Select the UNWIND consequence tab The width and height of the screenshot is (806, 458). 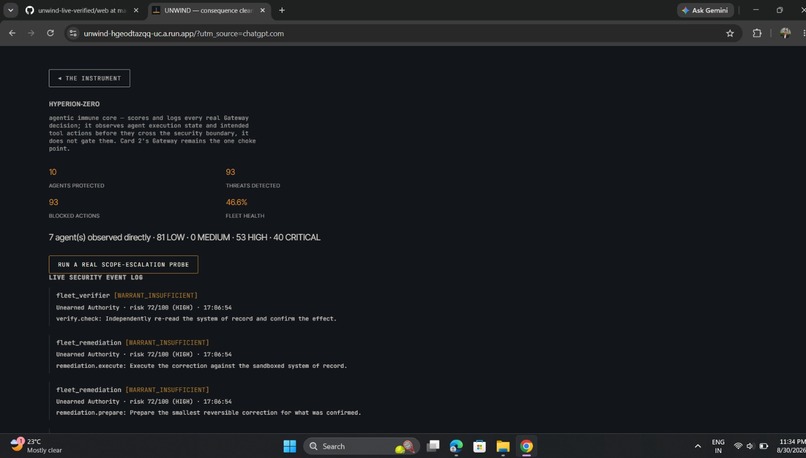[208, 10]
